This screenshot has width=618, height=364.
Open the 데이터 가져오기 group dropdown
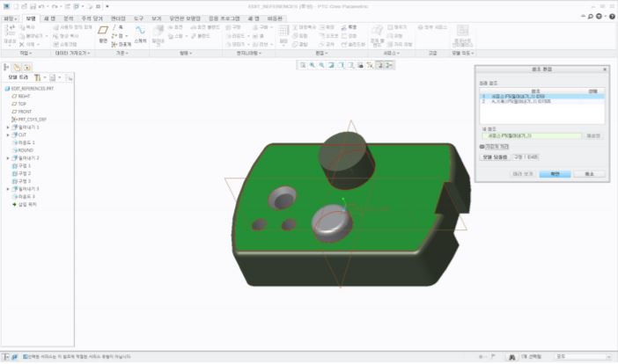pos(72,53)
